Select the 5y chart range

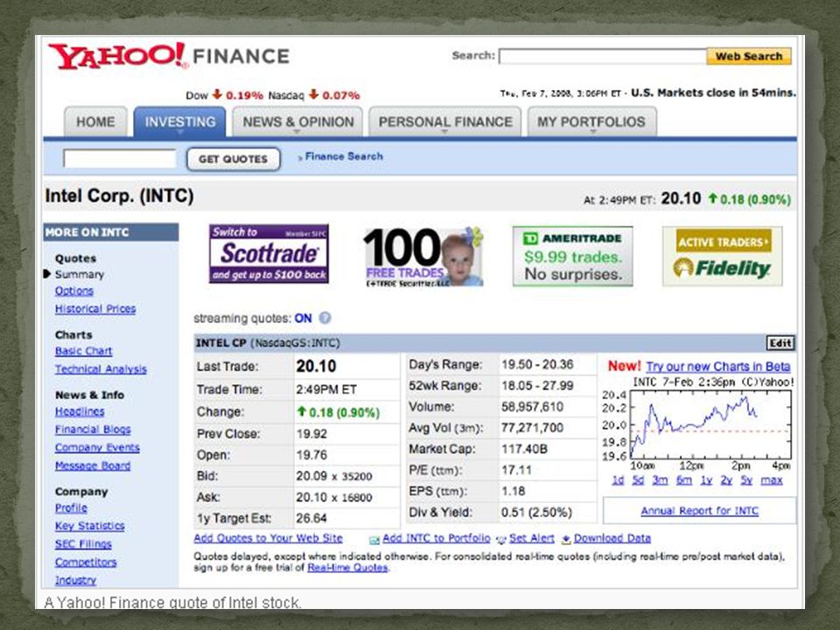coord(746,480)
